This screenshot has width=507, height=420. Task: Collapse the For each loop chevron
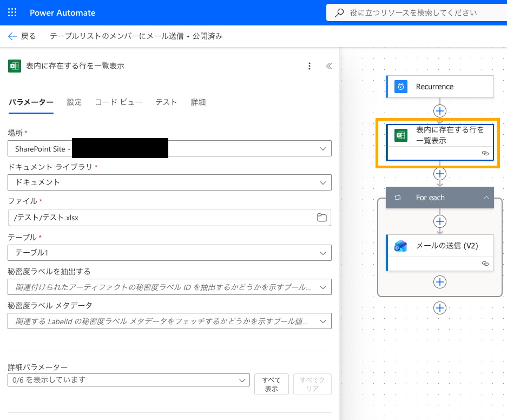pyautogui.click(x=485, y=198)
